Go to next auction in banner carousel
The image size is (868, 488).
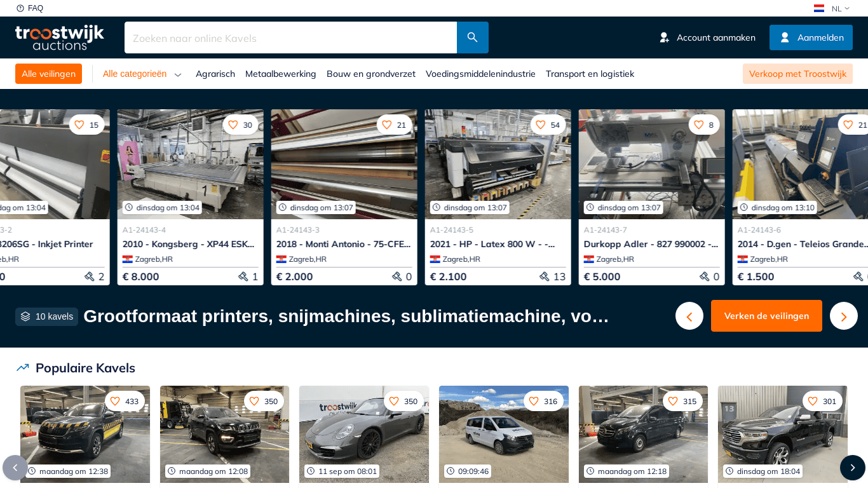click(x=844, y=316)
